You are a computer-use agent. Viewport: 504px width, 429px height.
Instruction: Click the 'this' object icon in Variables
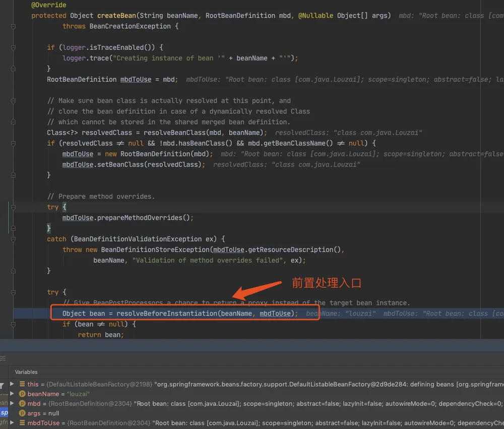22,384
